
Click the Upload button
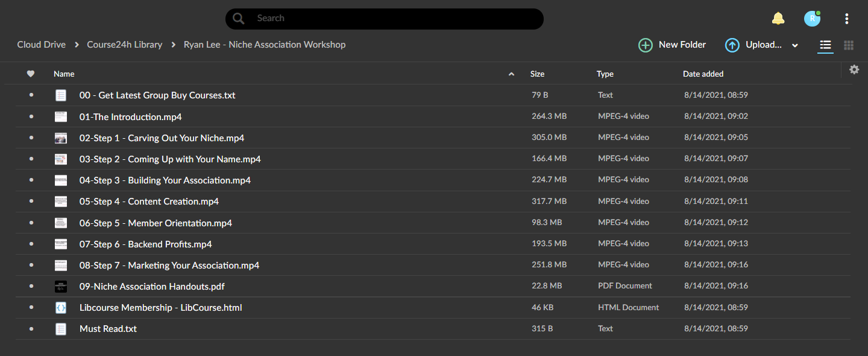click(x=753, y=45)
